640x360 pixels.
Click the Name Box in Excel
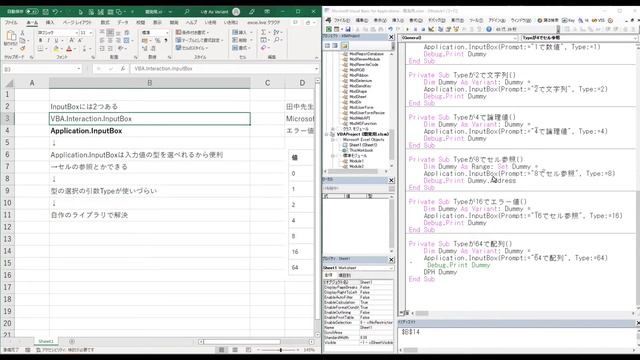point(42,69)
